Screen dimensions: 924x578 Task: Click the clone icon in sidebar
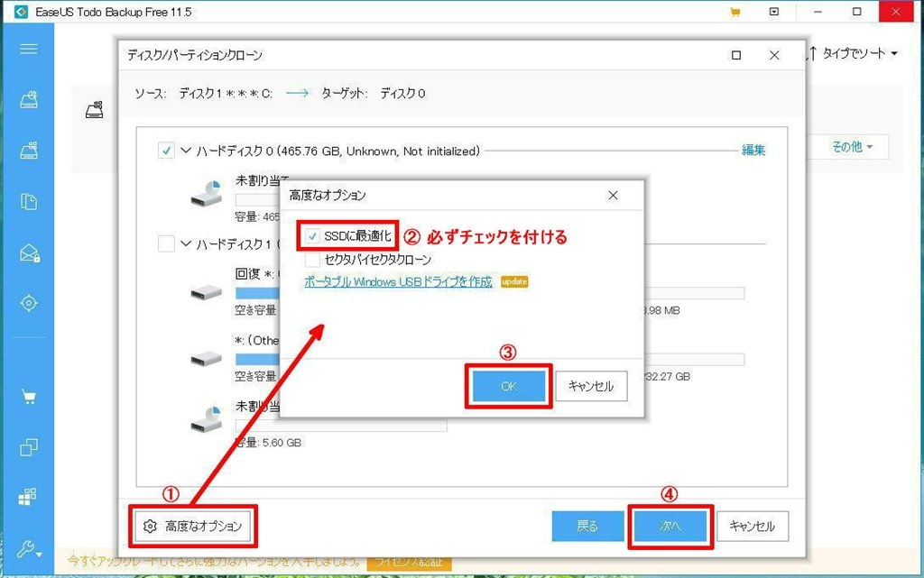[28, 448]
